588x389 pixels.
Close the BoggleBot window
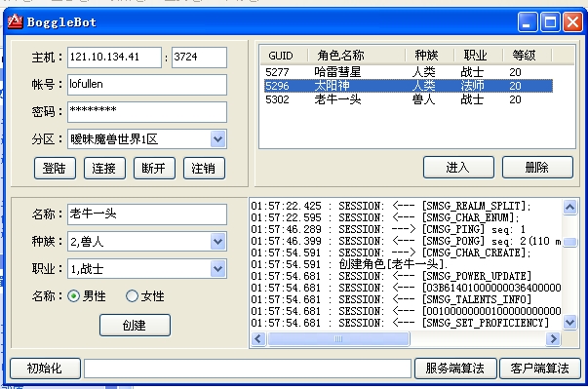point(572,21)
